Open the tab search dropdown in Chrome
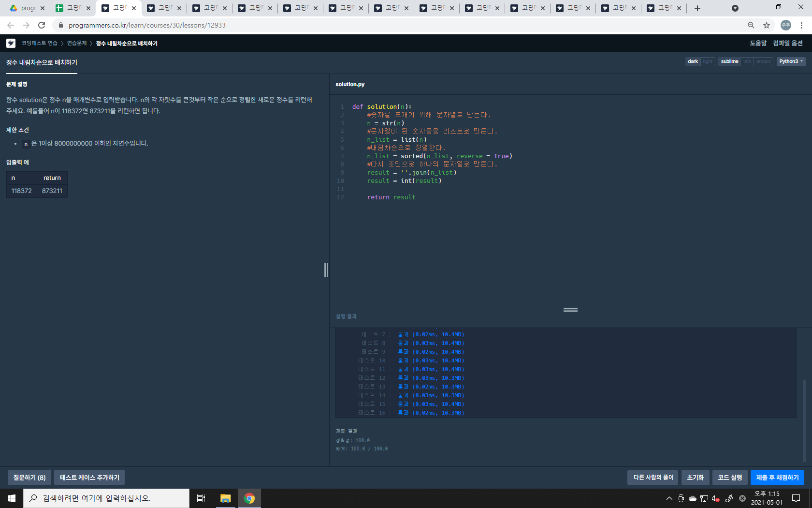 pos(735,8)
